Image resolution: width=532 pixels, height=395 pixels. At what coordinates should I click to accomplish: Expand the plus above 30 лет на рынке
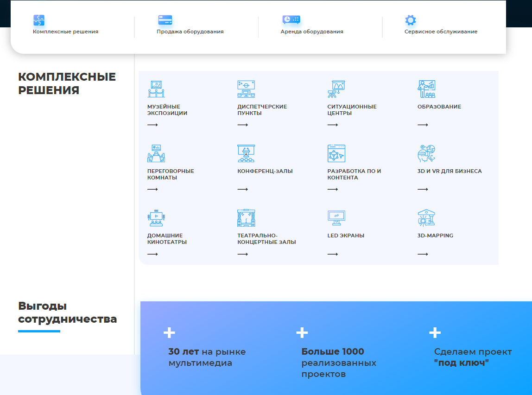[x=169, y=332]
